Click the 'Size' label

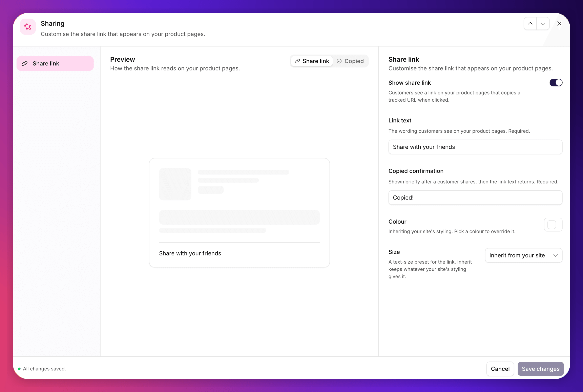(x=394, y=252)
